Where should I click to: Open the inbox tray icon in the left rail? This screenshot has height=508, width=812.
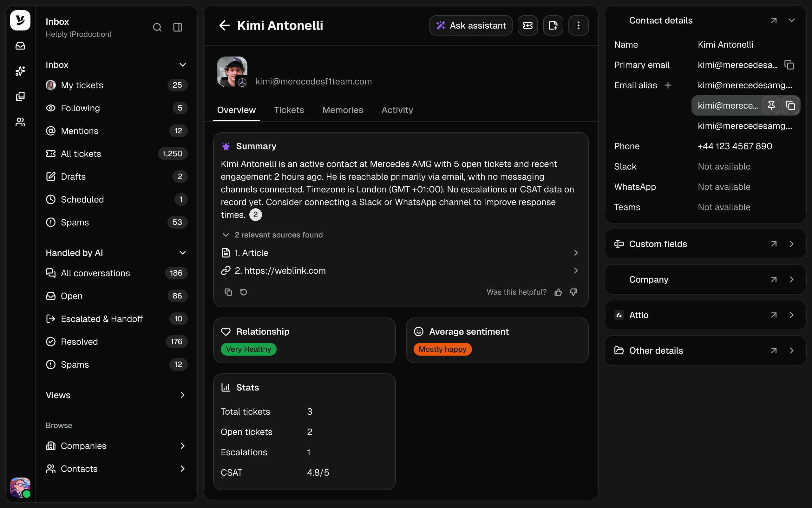click(20, 46)
